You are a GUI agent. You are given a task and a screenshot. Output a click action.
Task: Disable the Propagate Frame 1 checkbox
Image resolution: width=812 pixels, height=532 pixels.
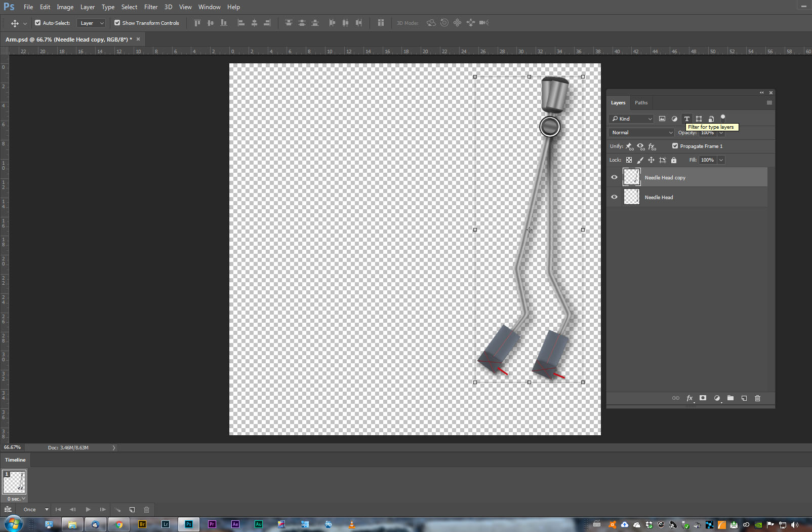point(675,146)
